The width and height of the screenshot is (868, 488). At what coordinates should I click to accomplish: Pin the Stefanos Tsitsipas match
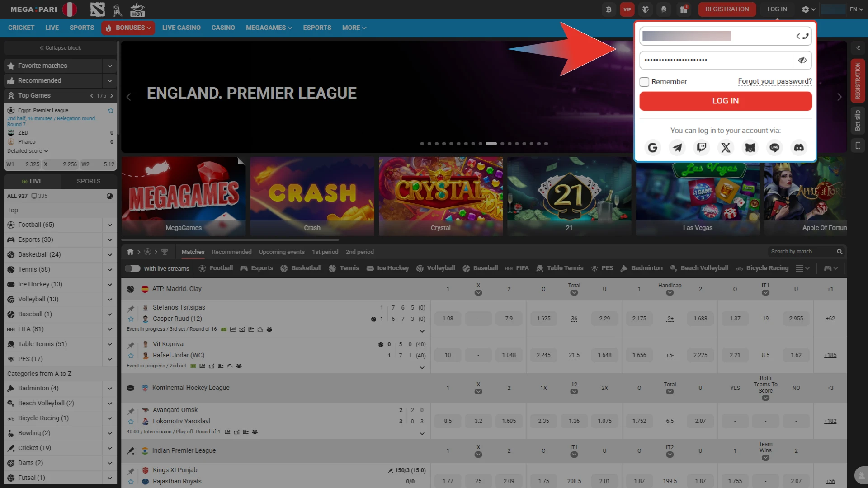tap(131, 309)
